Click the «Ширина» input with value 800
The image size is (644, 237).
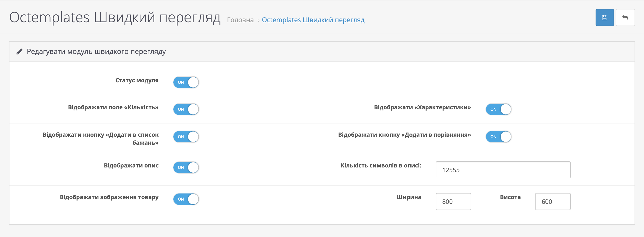(453, 202)
